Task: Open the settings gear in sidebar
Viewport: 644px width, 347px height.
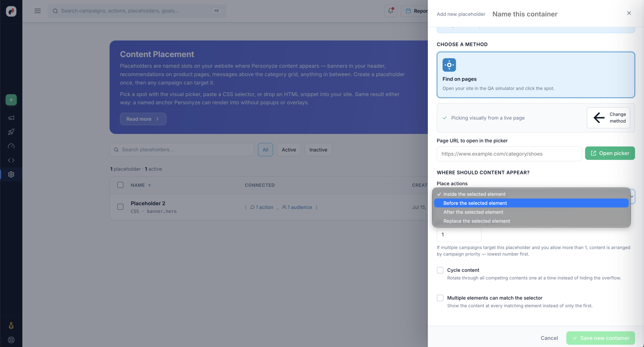Action: (x=11, y=174)
